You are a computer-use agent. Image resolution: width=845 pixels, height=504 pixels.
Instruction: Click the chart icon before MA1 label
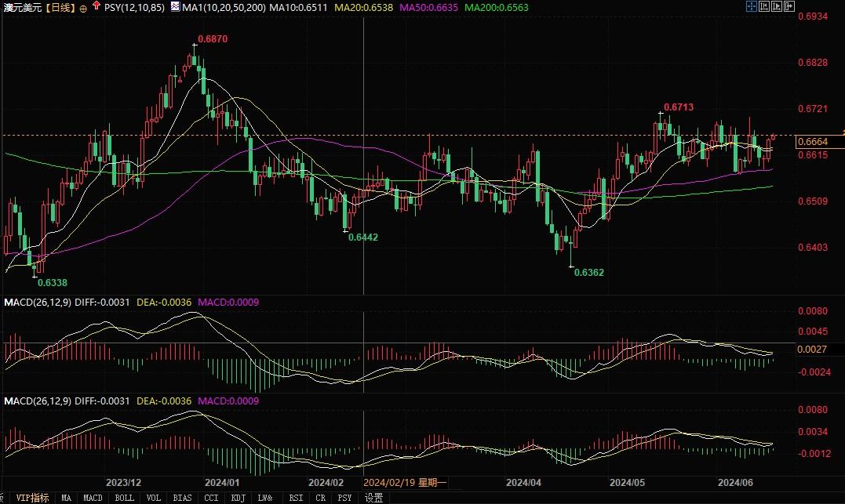click(x=174, y=7)
